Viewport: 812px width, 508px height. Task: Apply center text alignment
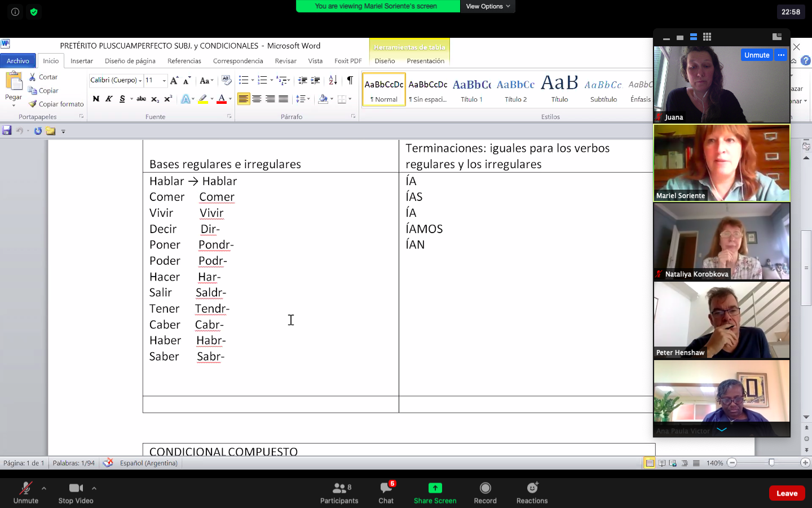tap(257, 99)
